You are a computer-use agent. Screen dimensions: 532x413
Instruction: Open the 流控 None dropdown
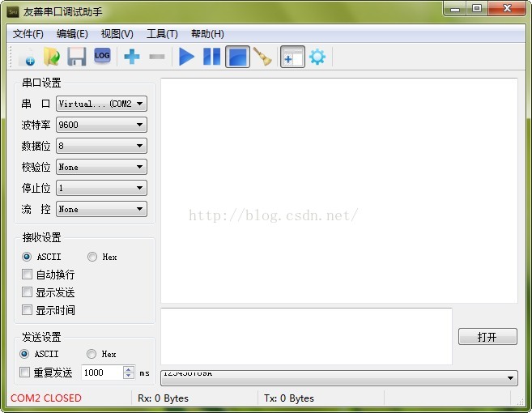[101, 209]
